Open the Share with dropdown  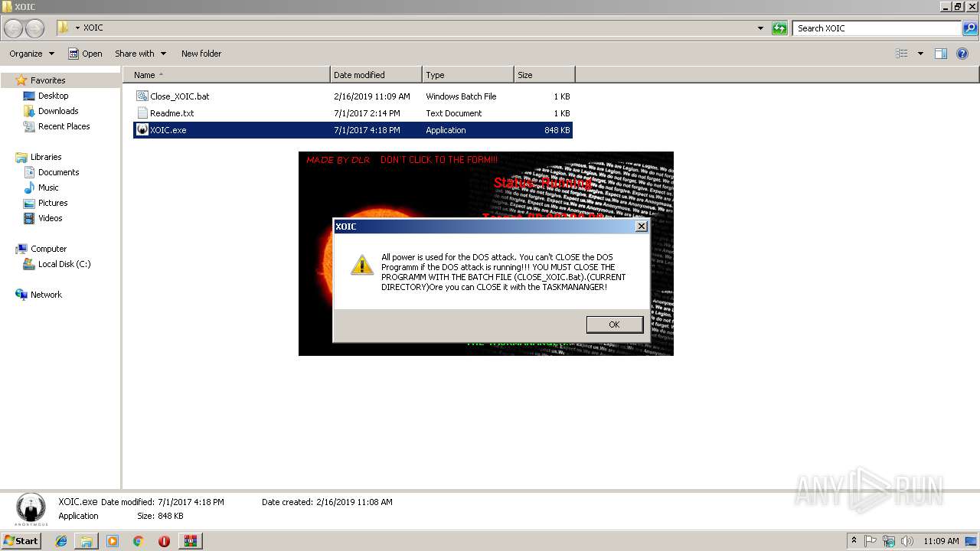(x=140, y=54)
